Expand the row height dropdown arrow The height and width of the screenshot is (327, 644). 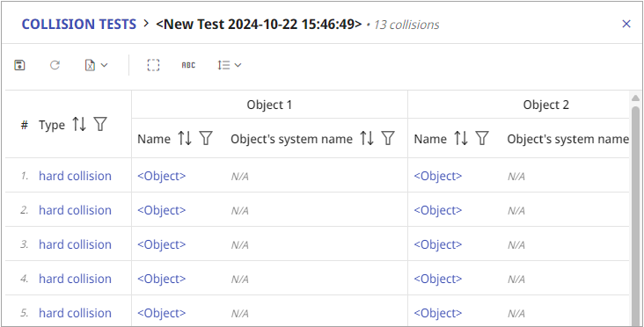238,65
